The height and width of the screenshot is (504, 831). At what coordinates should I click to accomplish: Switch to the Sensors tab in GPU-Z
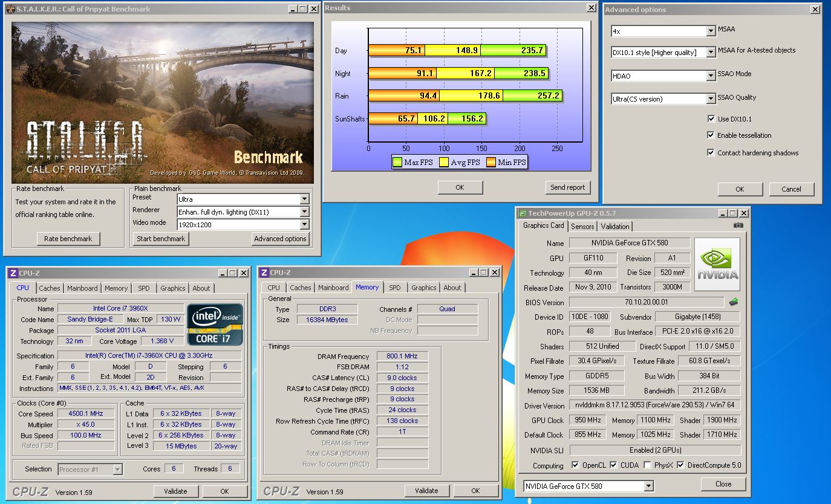point(582,226)
